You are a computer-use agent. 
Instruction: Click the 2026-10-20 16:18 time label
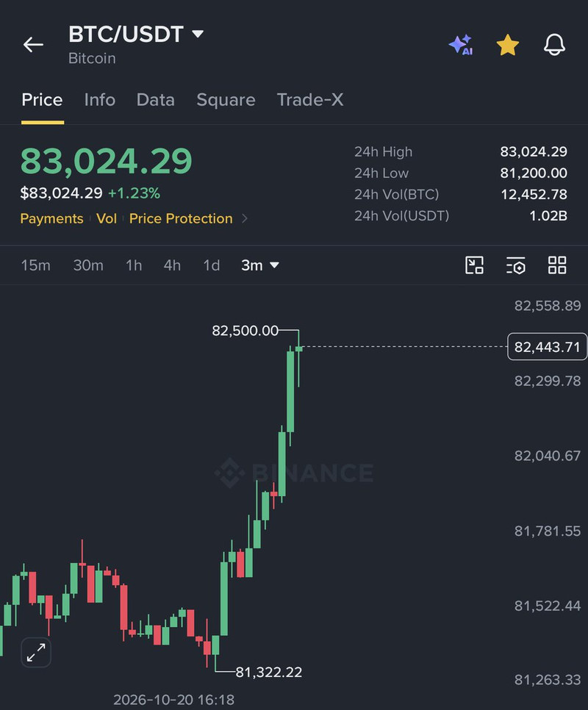[x=173, y=700]
